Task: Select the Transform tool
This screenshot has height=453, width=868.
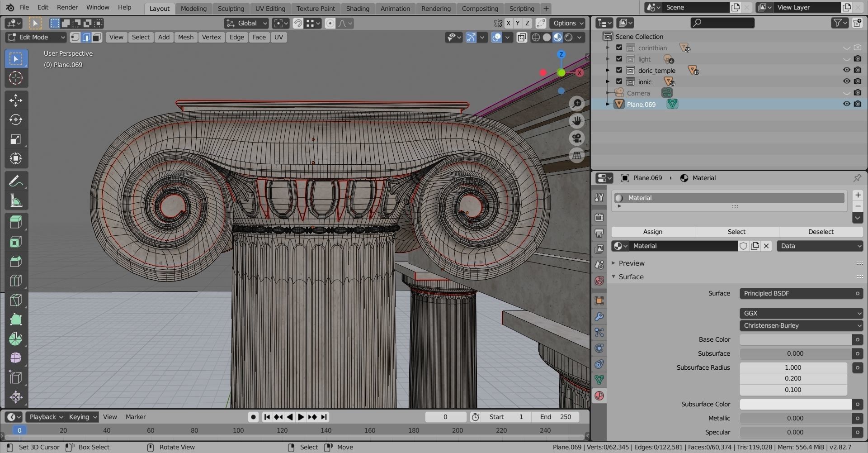Action: (x=16, y=158)
